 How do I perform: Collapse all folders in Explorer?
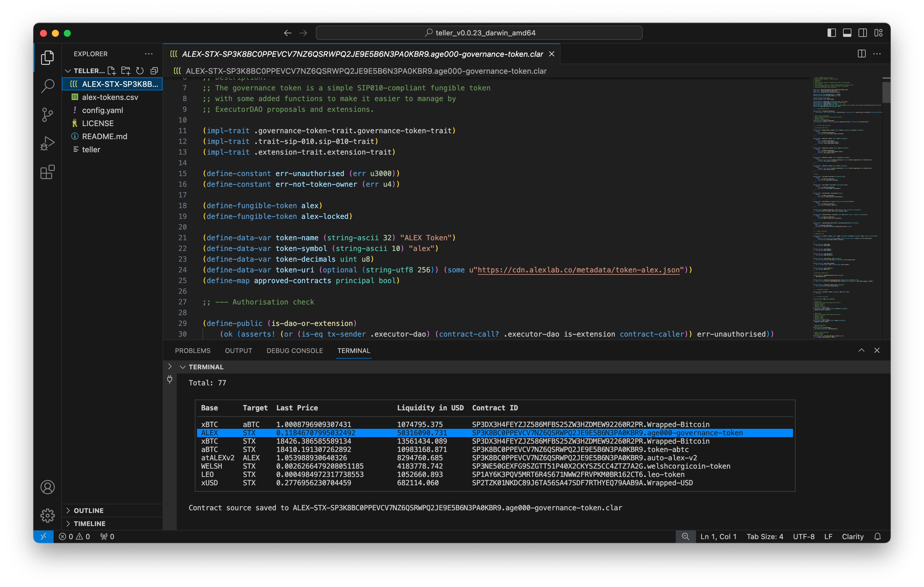click(154, 70)
